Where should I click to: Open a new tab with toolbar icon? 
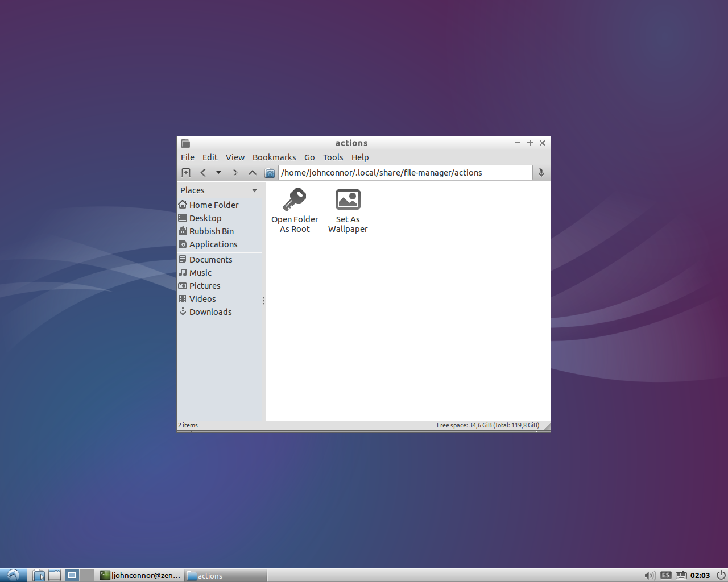(x=186, y=173)
